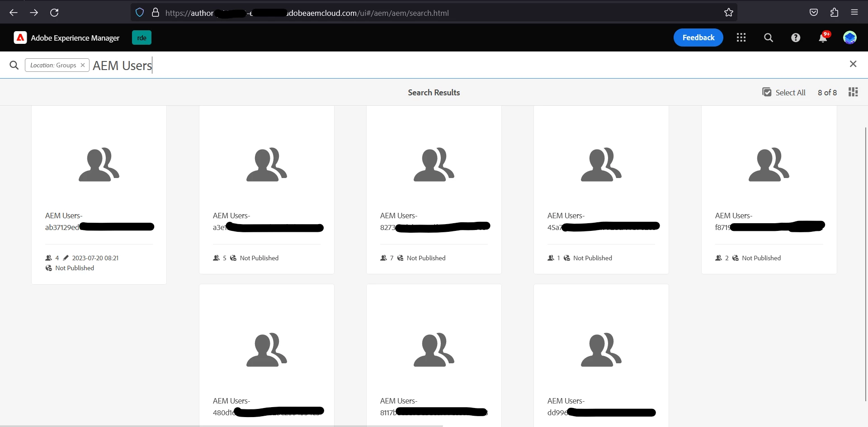
Task: Open the AEM Users-a3e group card
Action: [267, 190]
